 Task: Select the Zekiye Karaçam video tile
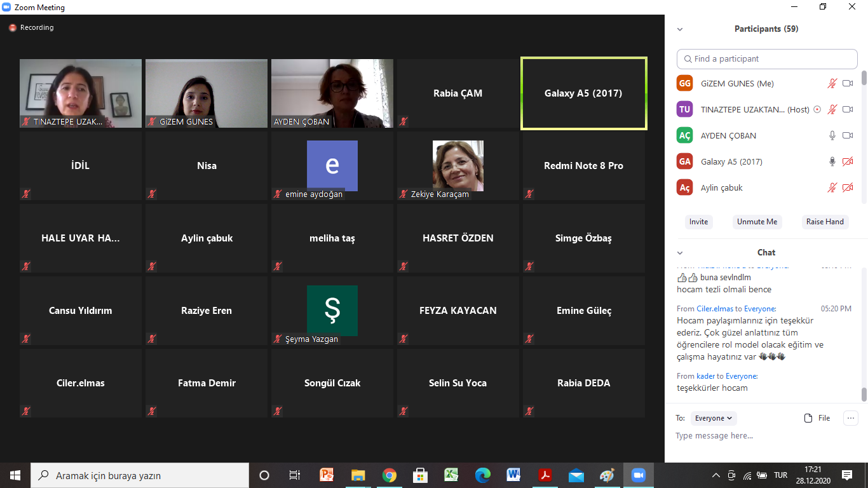[458, 166]
